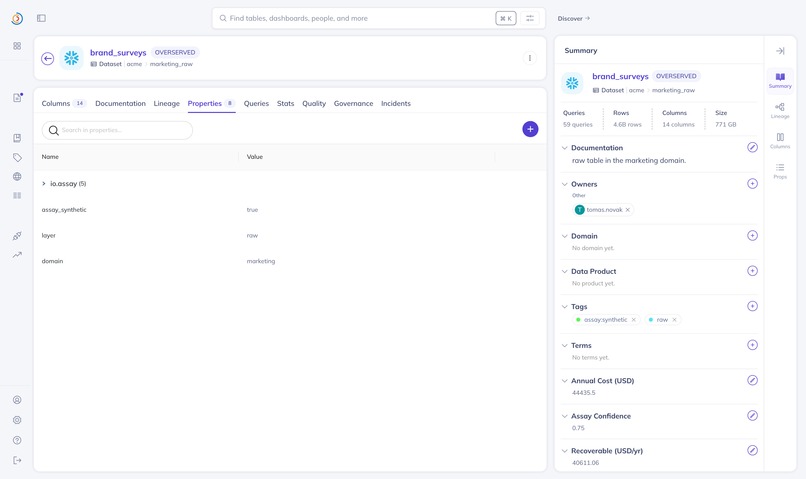Add a new property with plus button
806x479 pixels.
530,129
